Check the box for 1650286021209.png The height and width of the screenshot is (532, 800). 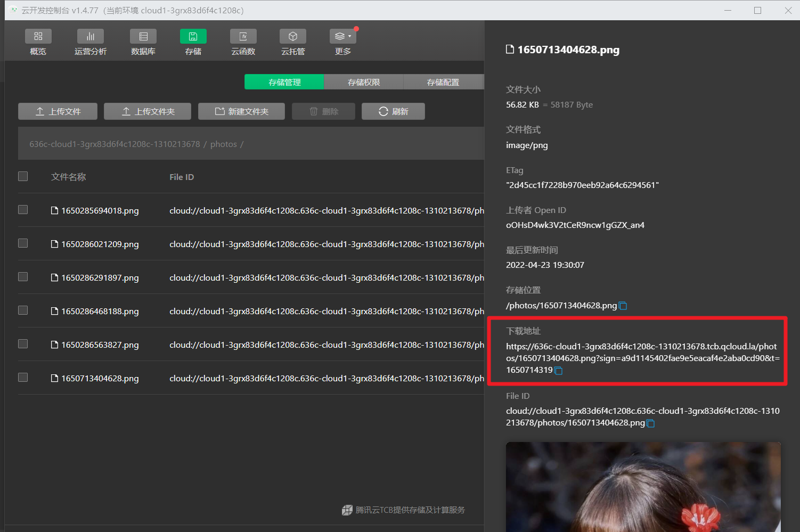tap(23, 243)
